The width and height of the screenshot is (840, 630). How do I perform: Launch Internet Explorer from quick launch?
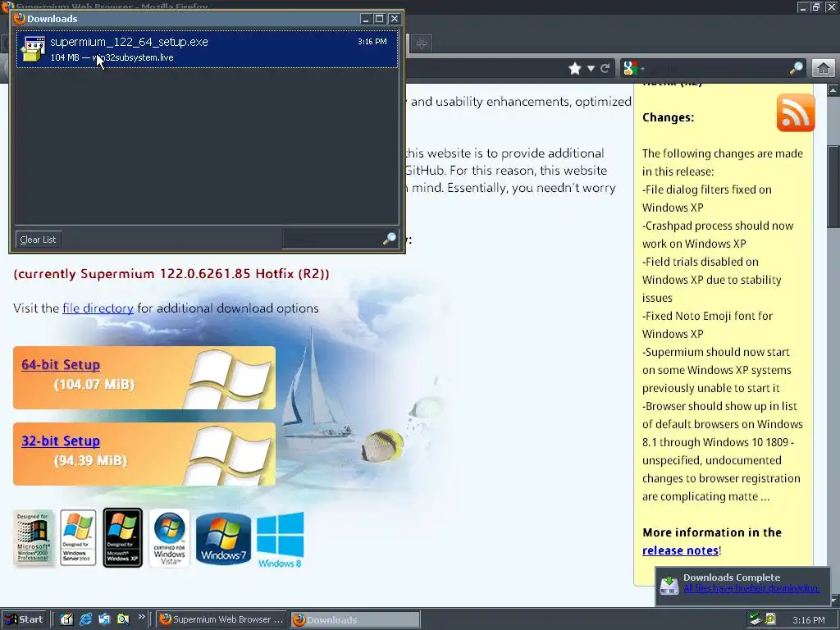(85, 619)
